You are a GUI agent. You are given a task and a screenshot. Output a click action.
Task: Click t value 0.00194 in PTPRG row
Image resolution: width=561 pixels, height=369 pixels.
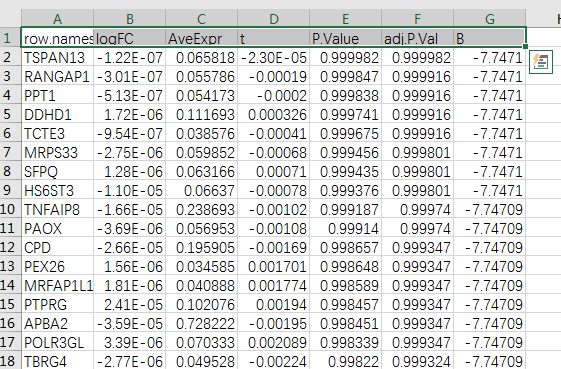[274, 304]
